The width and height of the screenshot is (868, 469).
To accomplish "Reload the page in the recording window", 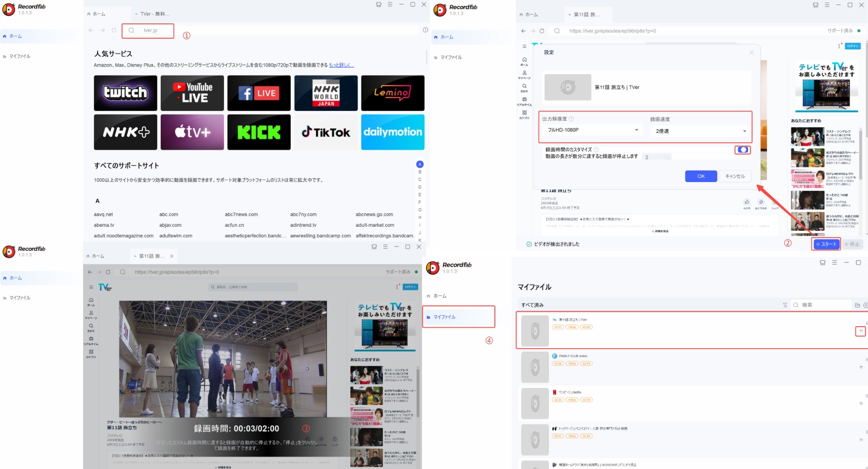I will pyautogui.click(x=108, y=272).
